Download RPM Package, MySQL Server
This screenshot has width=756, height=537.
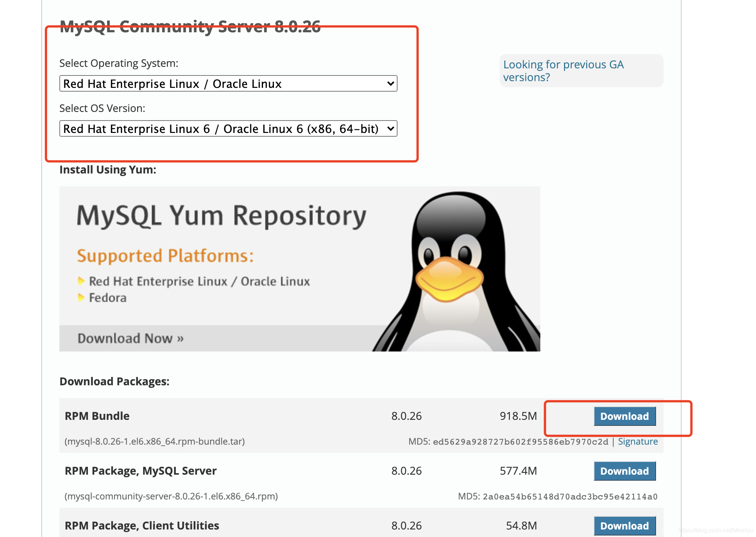click(624, 471)
